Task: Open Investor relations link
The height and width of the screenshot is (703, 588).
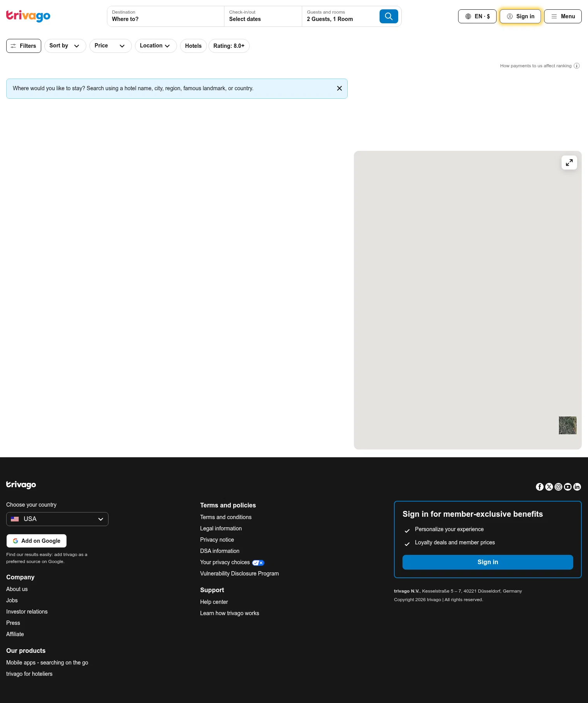Action: (x=27, y=612)
